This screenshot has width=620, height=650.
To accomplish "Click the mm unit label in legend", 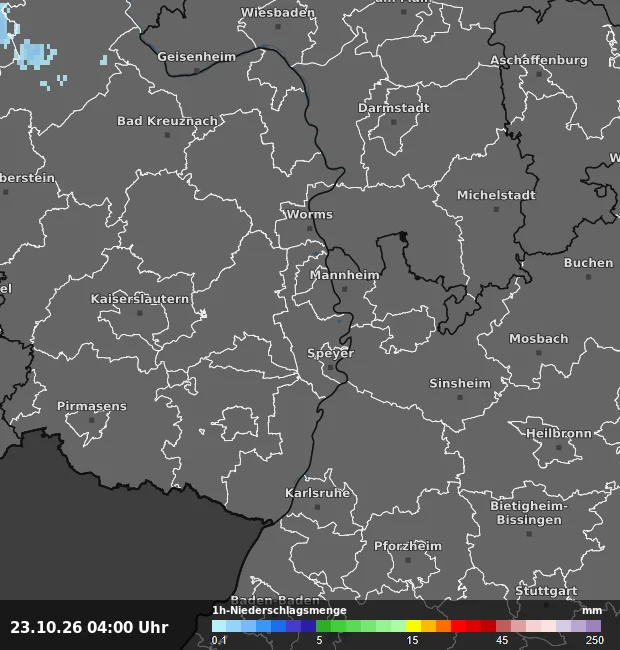I will click(592, 611).
